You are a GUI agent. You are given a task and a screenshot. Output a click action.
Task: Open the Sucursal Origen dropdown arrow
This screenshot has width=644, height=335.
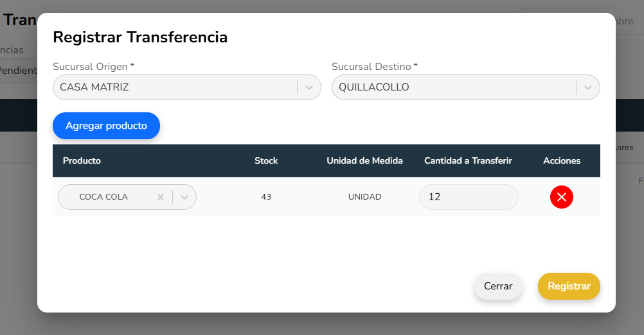pos(309,87)
